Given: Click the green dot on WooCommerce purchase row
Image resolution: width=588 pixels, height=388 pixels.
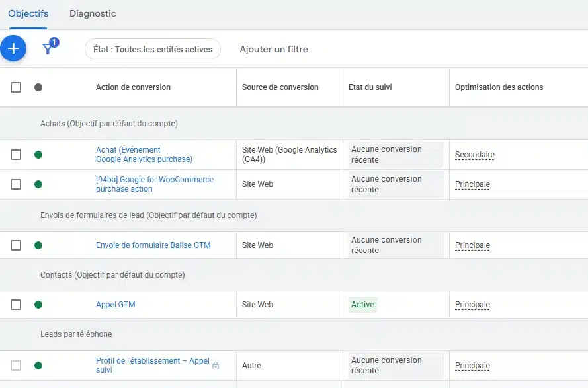Looking at the screenshot, I should point(38,184).
